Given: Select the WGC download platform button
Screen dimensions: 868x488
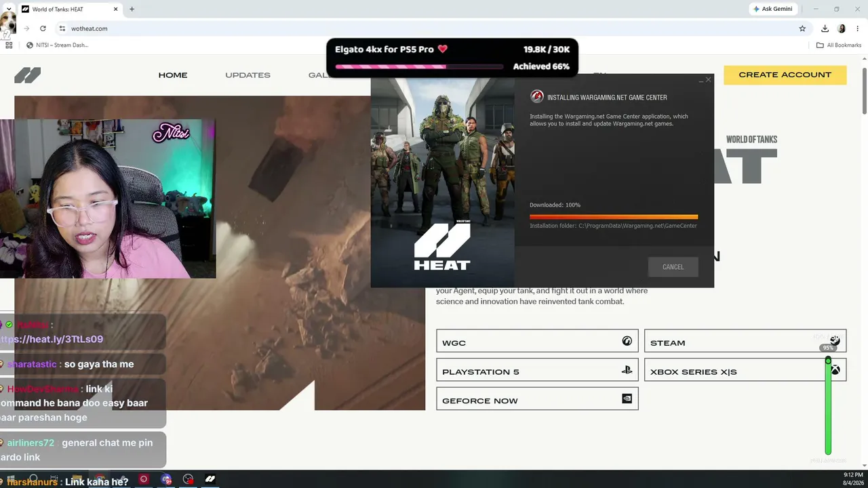Looking at the screenshot, I should click(537, 341).
